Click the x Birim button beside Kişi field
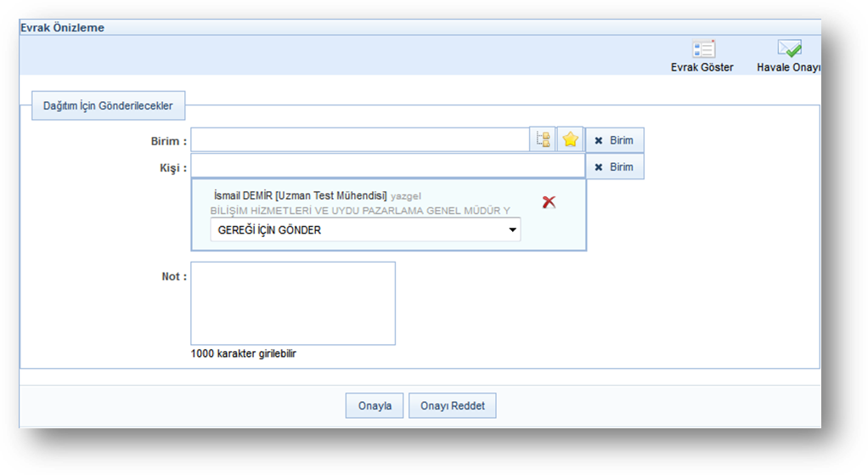Image resolution: width=868 pixels, height=475 pixels. pyautogui.click(x=614, y=167)
